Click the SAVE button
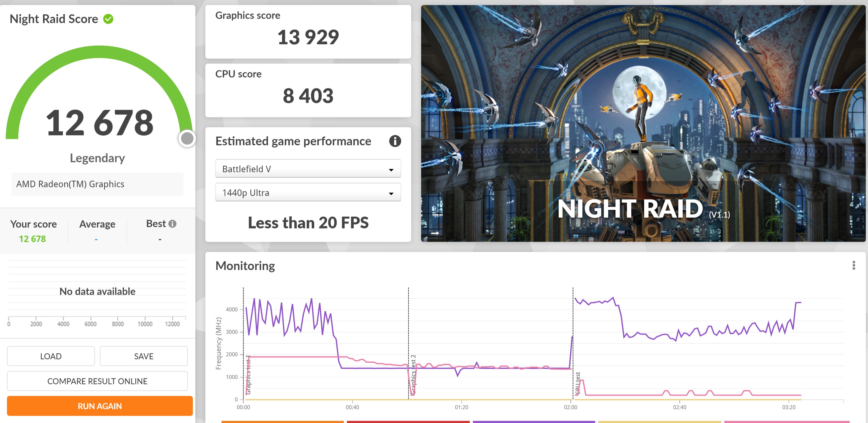Screen dimensions: 868x423 pyautogui.click(x=144, y=356)
